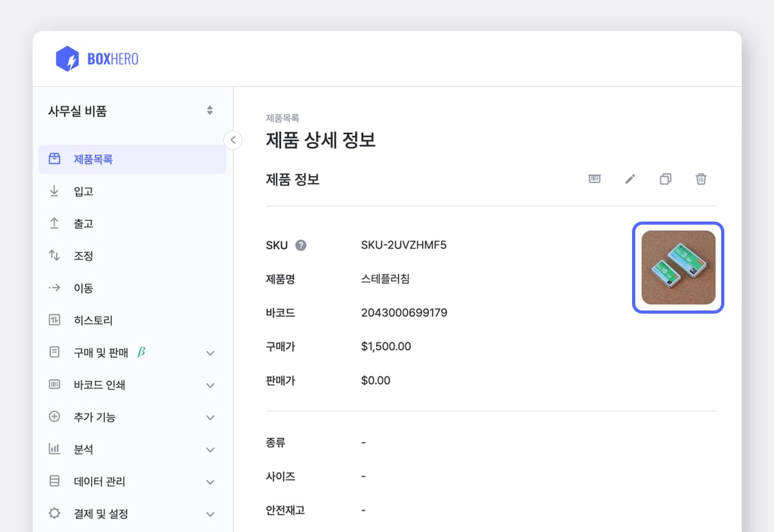Click the stapler pins product thumbnail

[x=677, y=268]
